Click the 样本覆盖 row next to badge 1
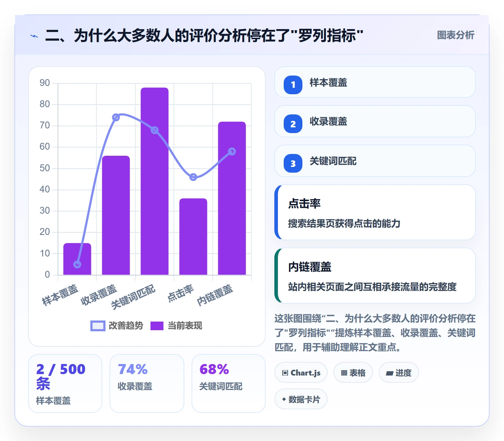The width and height of the screenshot is (504, 441). pos(375,82)
